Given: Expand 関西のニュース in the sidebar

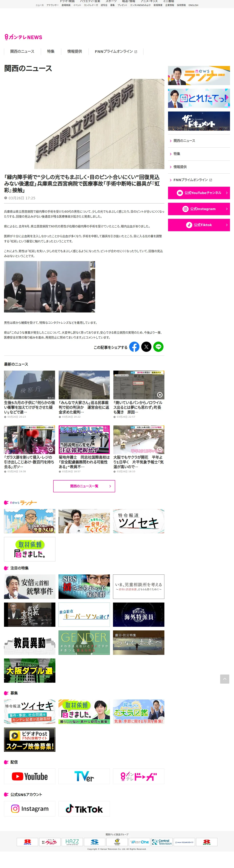Looking at the screenshot, I should click(x=199, y=141).
